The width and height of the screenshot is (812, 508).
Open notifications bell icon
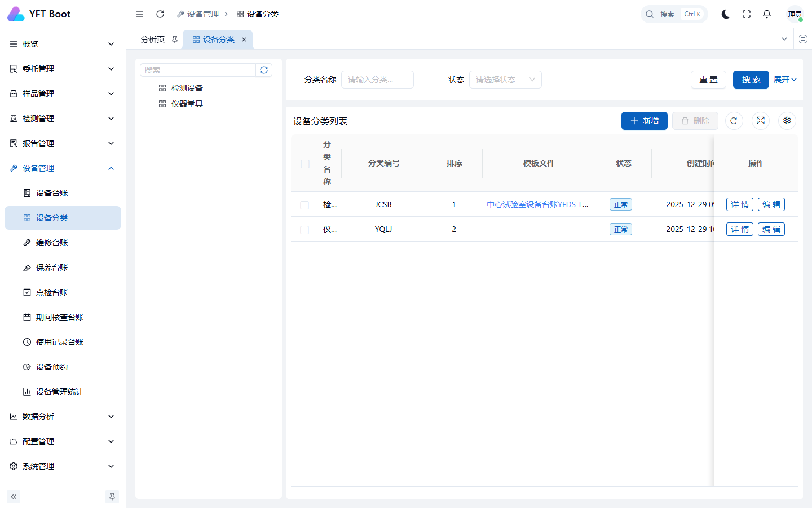tap(767, 14)
